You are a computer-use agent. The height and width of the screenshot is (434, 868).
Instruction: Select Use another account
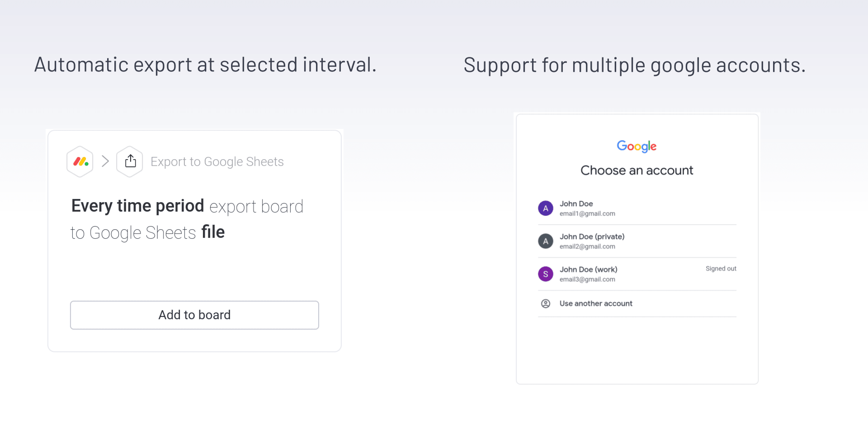pos(637,303)
